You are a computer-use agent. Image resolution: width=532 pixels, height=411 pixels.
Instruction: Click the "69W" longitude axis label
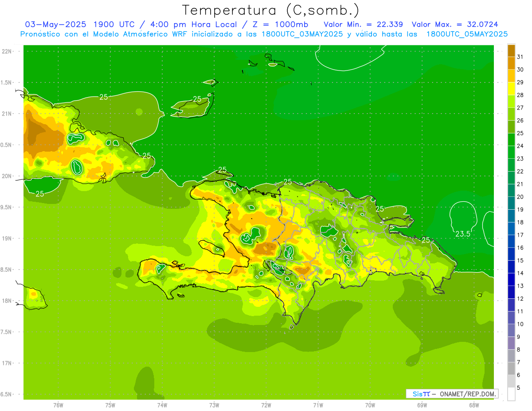pos(422,405)
